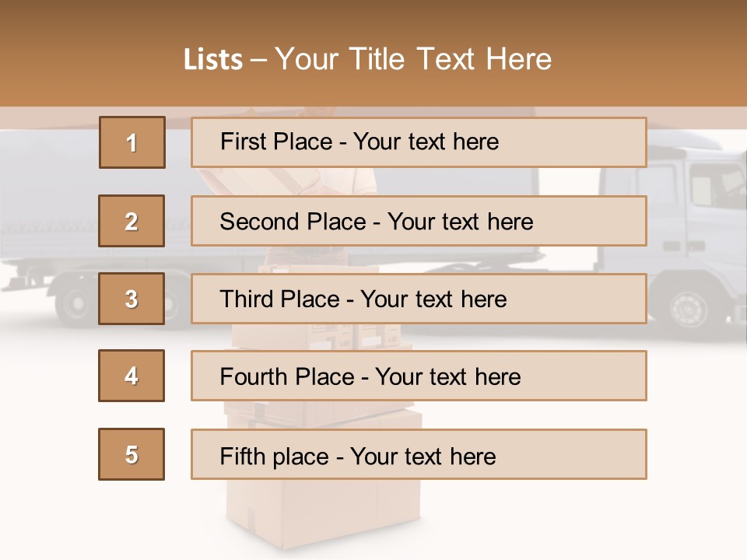Click stacked boxes between rows 3 and 4
The image size is (747, 560).
pos(327,337)
